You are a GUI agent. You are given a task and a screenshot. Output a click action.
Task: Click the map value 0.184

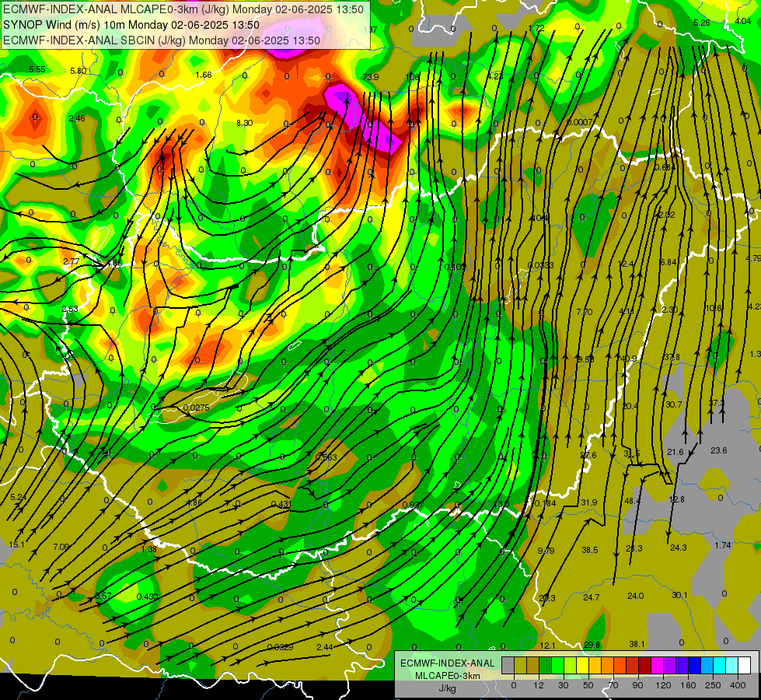pos(545,503)
